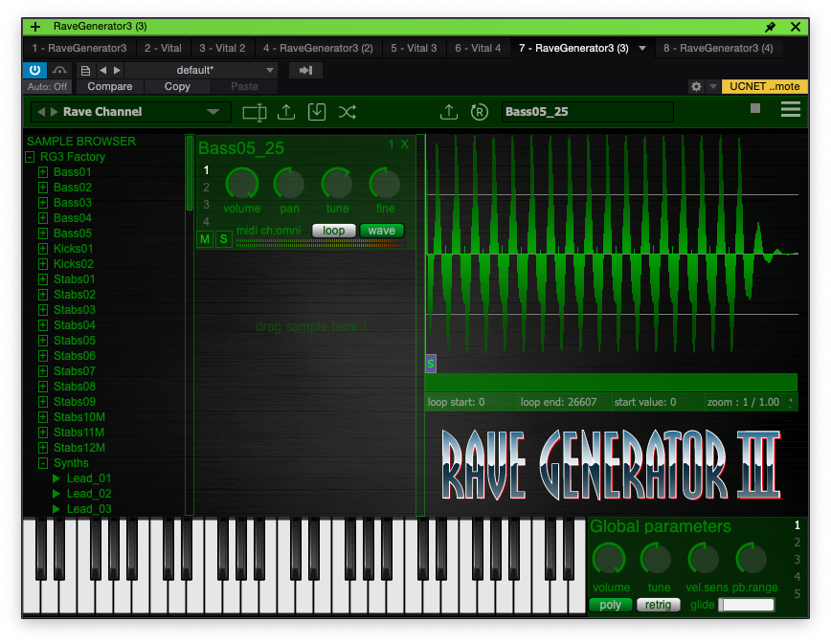Select next Rave Channel preset arrow
Viewport: 831px width, 644px height.
click(54, 112)
